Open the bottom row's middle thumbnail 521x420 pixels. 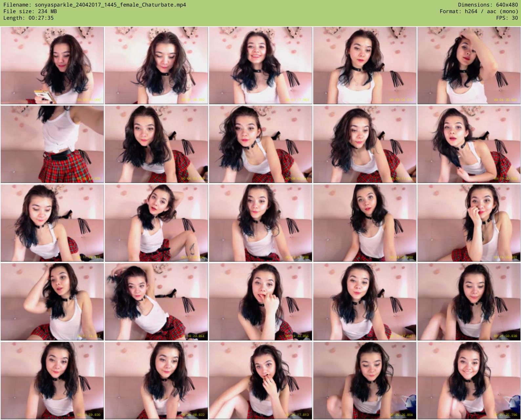click(x=260, y=381)
